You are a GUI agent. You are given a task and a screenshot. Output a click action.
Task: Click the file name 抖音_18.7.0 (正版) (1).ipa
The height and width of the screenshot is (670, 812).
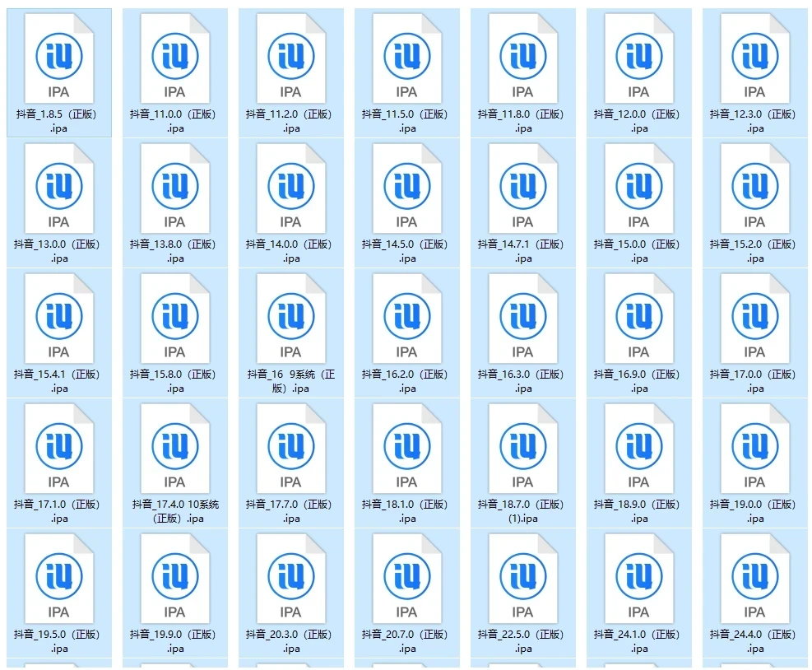pyautogui.click(x=521, y=511)
